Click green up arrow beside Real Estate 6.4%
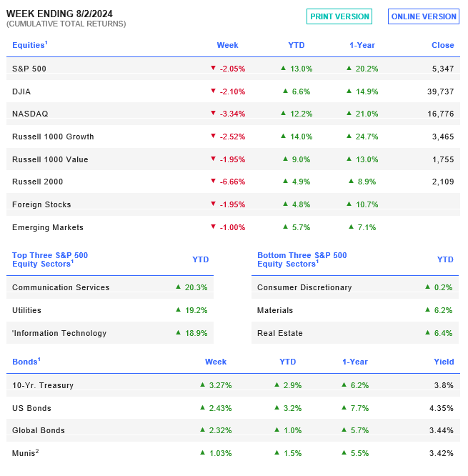The width and height of the screenshot is (468, 476). pos(428,332)
